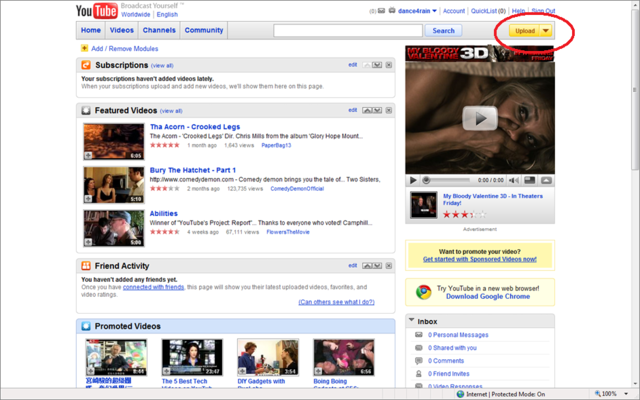Add Bury The Hatchet video to QuickList
The image size is (640, 400).
click(x=88, y=199)
